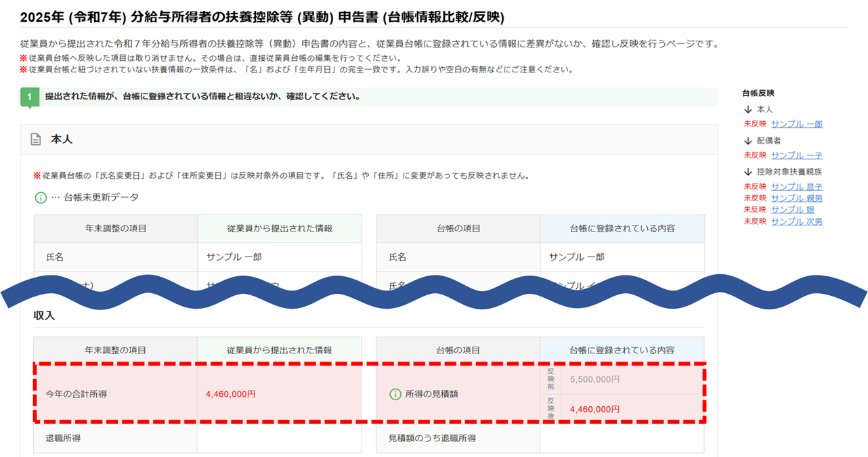The width and height of the screenshot is (868, 457).
Task: Click the 収入 section heading
Action: coord(44,316)
